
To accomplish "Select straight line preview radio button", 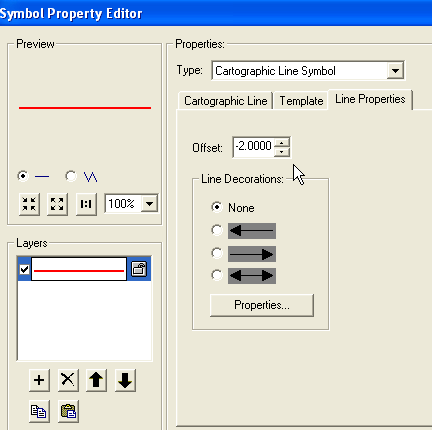I will pyautogui.click(x=23, y=176).
